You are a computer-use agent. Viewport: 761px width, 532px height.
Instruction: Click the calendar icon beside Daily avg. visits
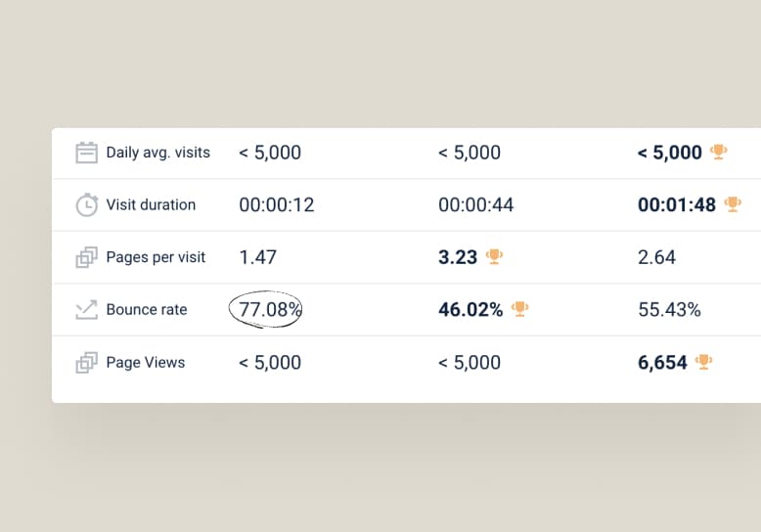87,153
